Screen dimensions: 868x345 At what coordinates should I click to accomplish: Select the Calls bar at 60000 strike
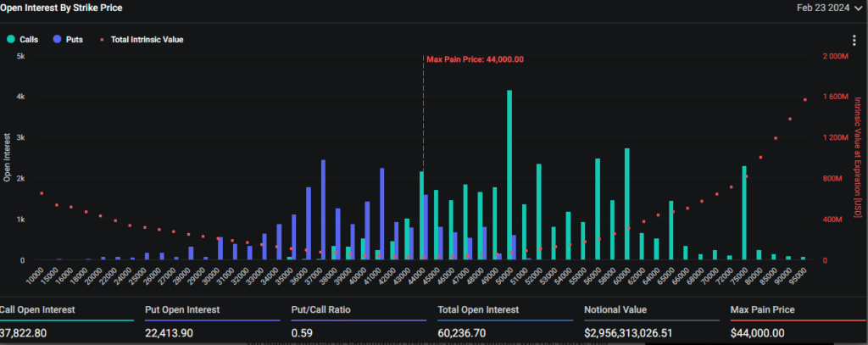point(626,203)
